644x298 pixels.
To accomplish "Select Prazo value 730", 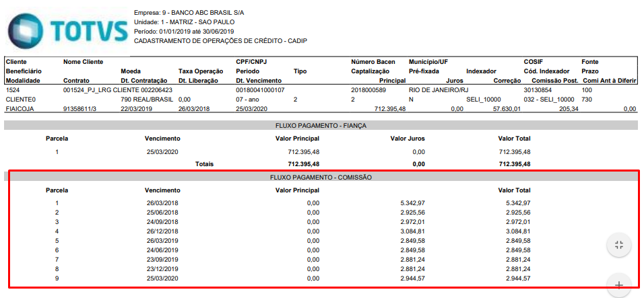I will pos(587,99).
